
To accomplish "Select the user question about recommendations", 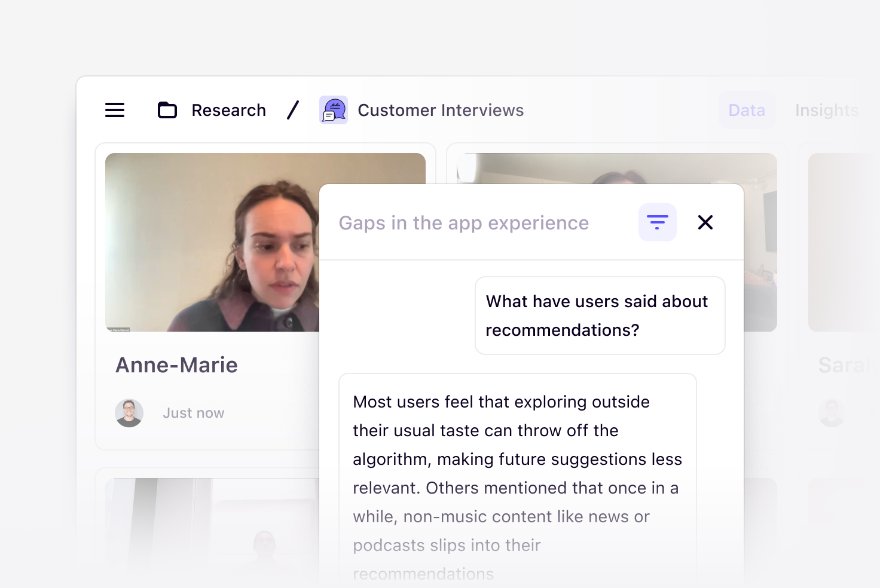I will coord(600,316).
